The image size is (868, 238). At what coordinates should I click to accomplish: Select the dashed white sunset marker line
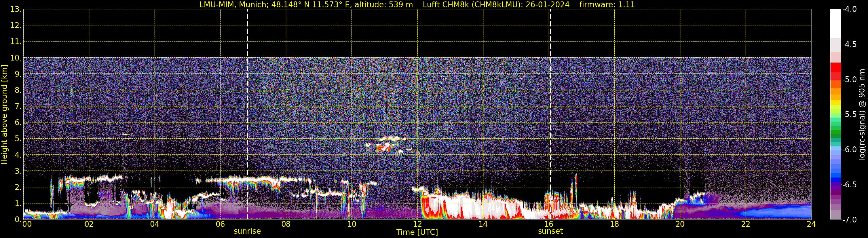(550, 115)
